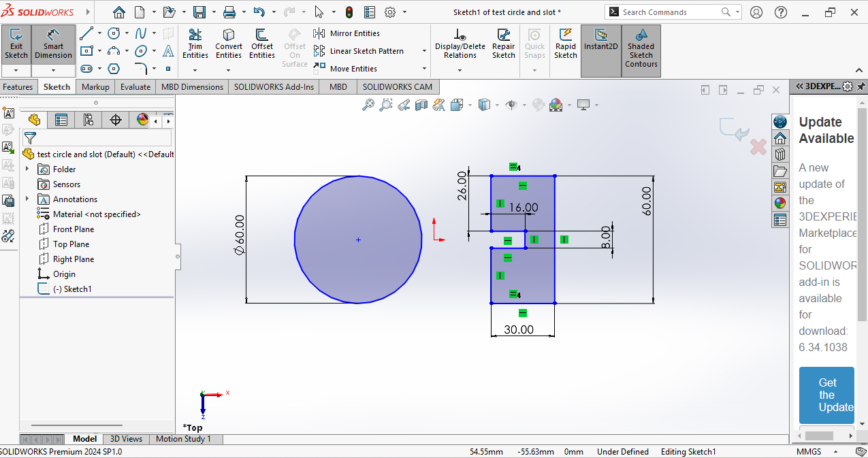Open Display/Delete Relations
868x458 pixels.
pos(460,44)
